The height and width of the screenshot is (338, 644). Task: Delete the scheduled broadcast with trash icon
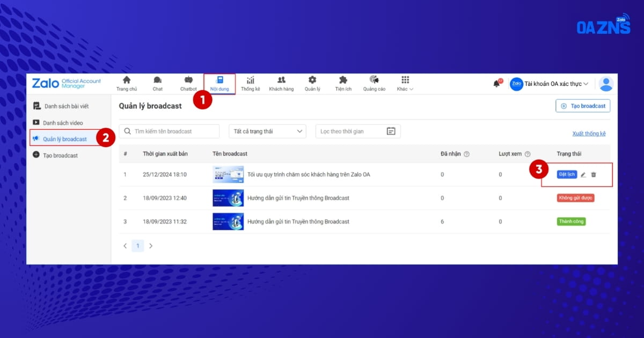(594, 174)
